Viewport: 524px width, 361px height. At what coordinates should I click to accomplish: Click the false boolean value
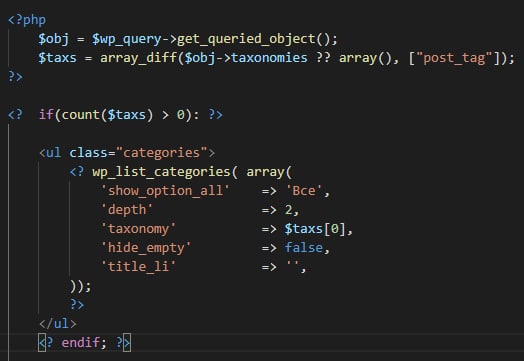point(304,248)
